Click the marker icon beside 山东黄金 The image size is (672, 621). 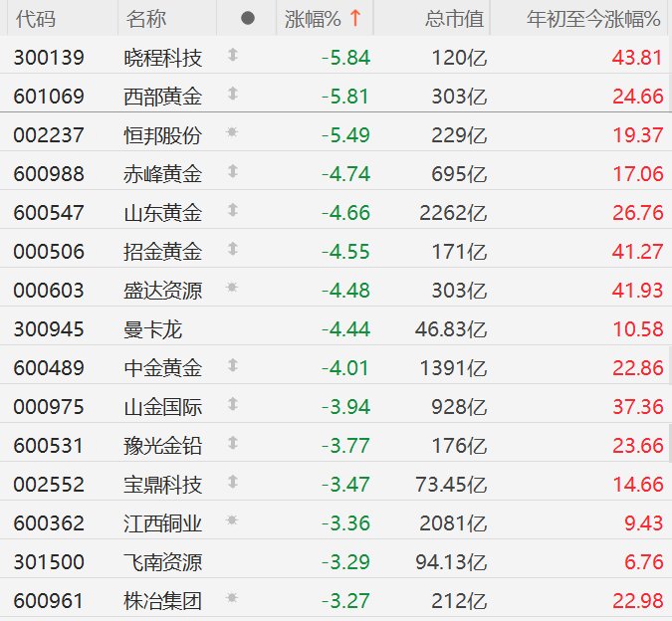pyautogui.click(x=233, y=210)
